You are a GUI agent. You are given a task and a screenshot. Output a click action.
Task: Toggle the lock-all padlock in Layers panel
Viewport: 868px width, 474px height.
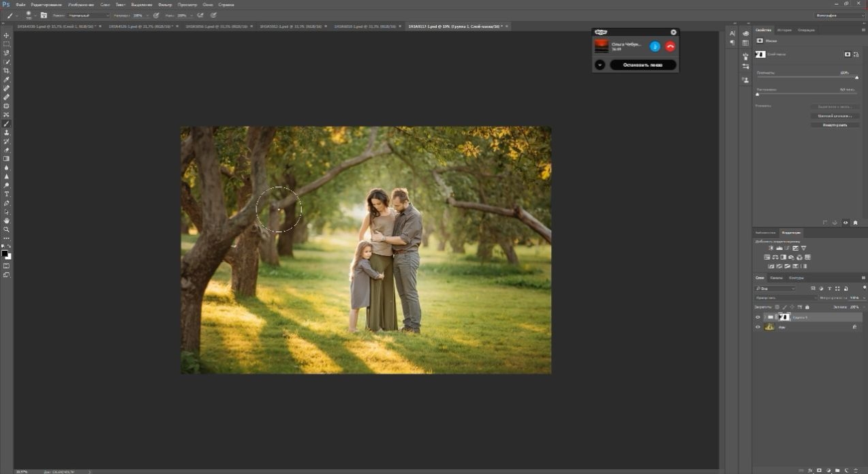[x=807, y=307]
